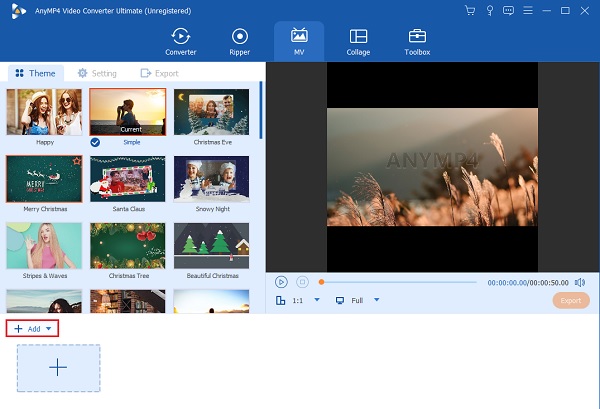The width and height of the screenshot is (600, 409).
Task: Click the monitor icon beside Full
Action: click(x=340, y=300)
